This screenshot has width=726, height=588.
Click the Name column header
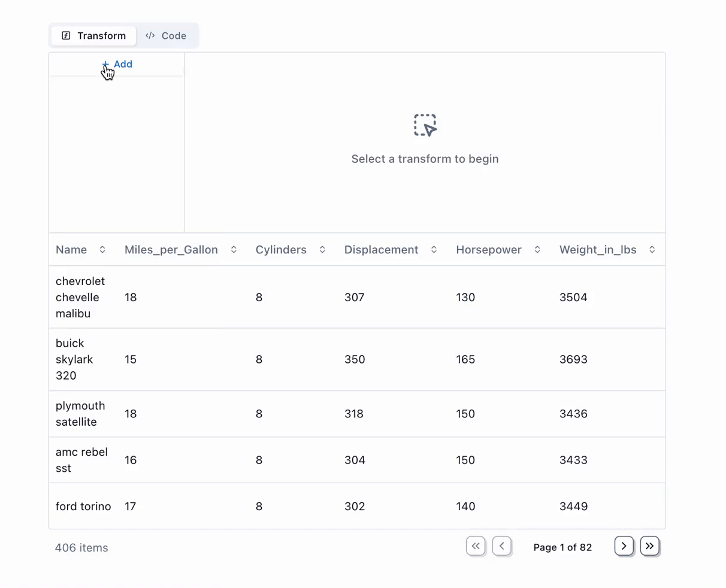tap(71, 250)
